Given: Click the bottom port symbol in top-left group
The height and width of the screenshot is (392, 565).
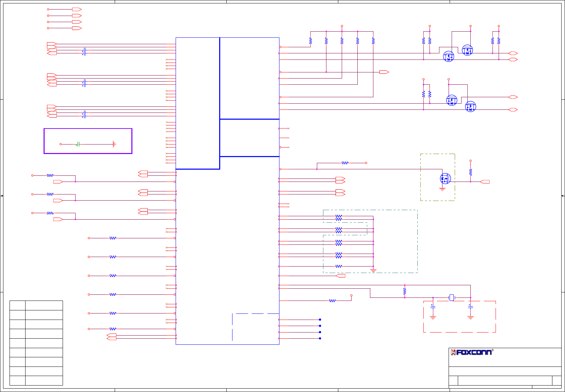Looking at the screenshot, I should click(77, 28).
